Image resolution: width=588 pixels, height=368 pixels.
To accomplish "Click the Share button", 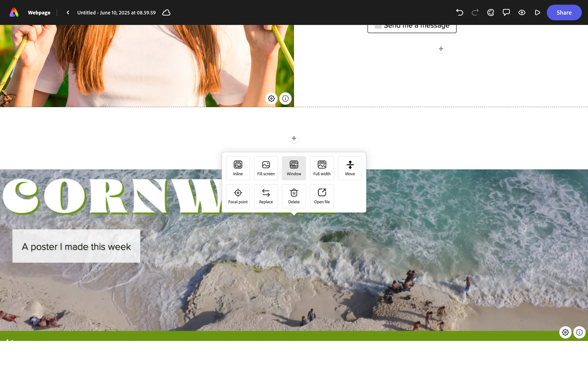I will pyautogui.click(x=564, y=13).
